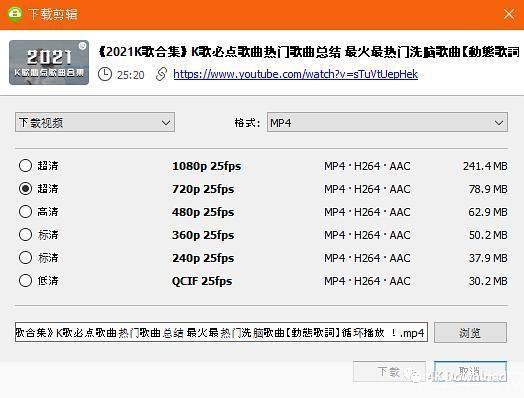
Task: Click the 360p 25fps resolution label
Action: (203, 235)
